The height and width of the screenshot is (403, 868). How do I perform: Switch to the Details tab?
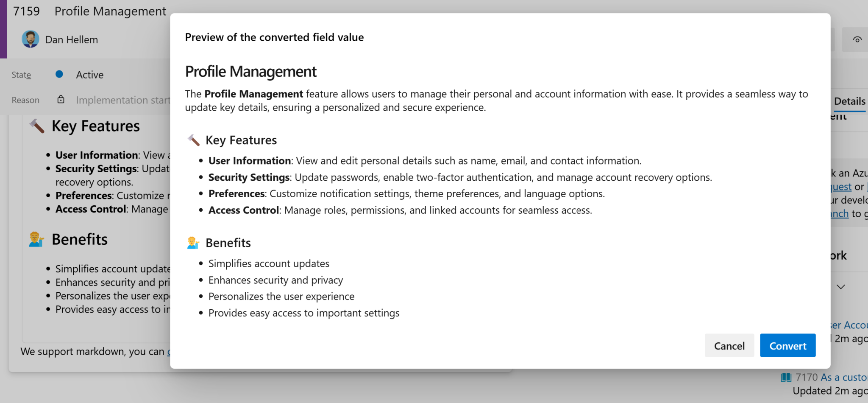[849, 101]
